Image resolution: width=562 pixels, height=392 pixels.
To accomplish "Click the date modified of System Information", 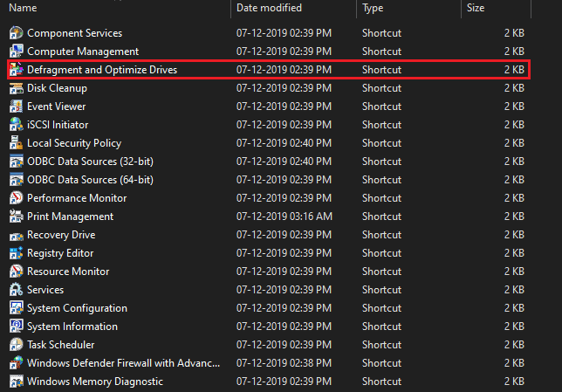I will coord(284,327).
